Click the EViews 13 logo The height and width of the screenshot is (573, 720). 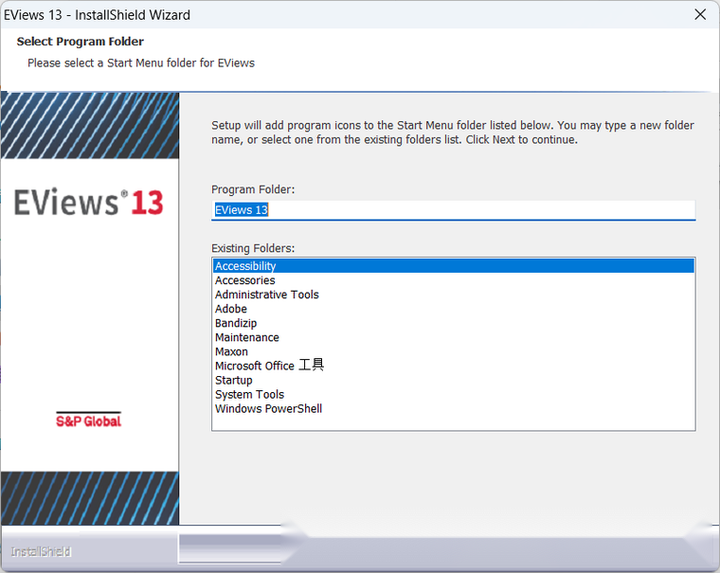point(89,203)
